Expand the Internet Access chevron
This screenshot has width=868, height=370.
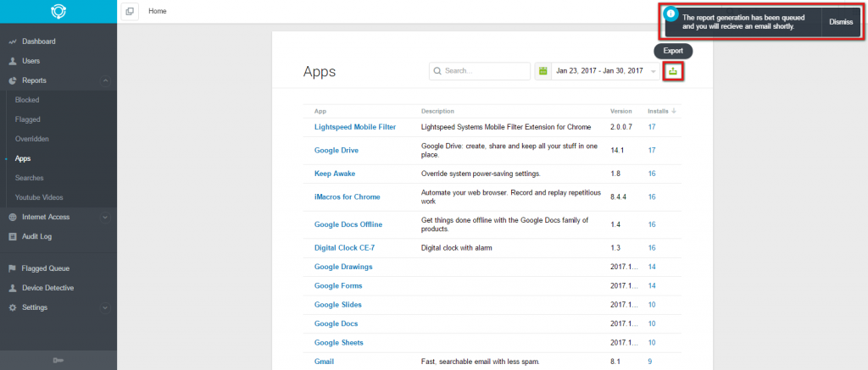(x=104, y=218)
